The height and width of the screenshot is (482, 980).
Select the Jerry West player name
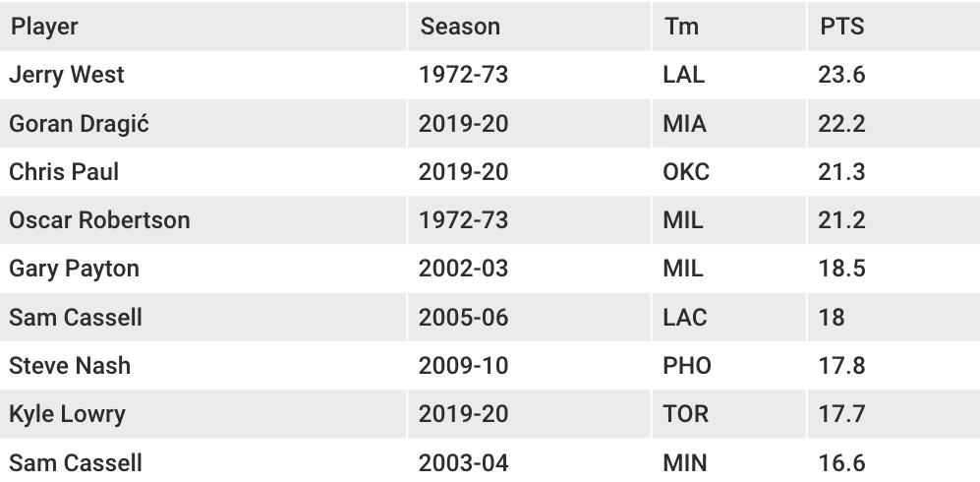67,75
